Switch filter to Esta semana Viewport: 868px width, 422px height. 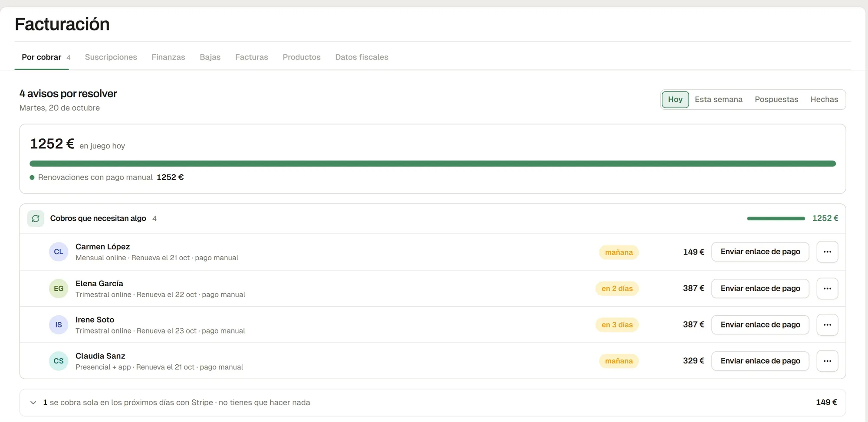[719, 99]
